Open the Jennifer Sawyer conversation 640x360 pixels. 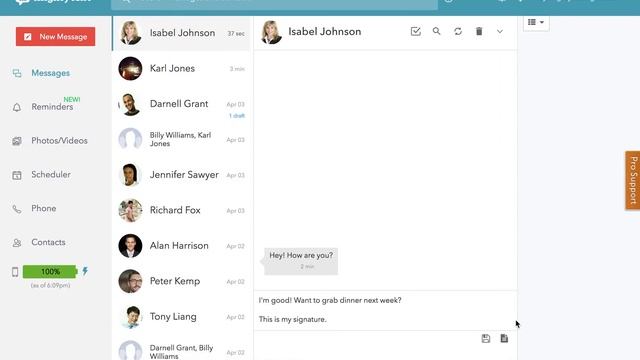(181, 175)
